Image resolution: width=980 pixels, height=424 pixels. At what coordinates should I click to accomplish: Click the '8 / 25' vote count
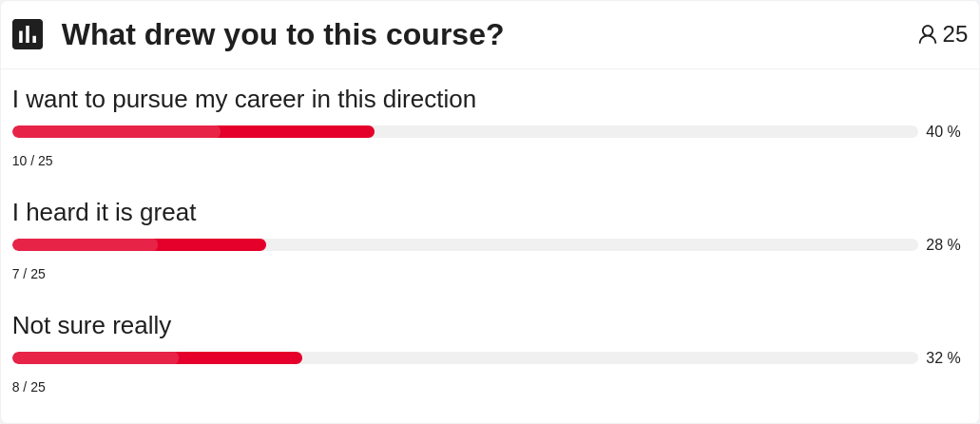click(29, 387)
